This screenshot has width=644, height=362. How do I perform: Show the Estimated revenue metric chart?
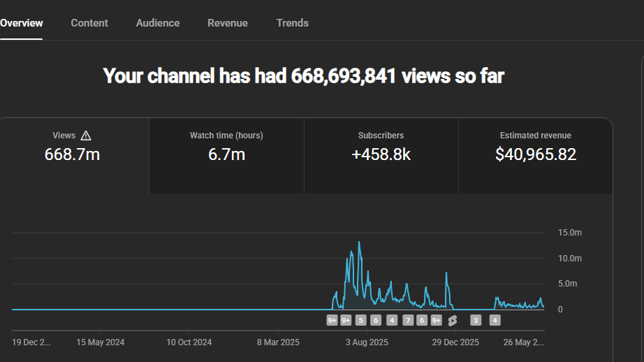(536, 156)
